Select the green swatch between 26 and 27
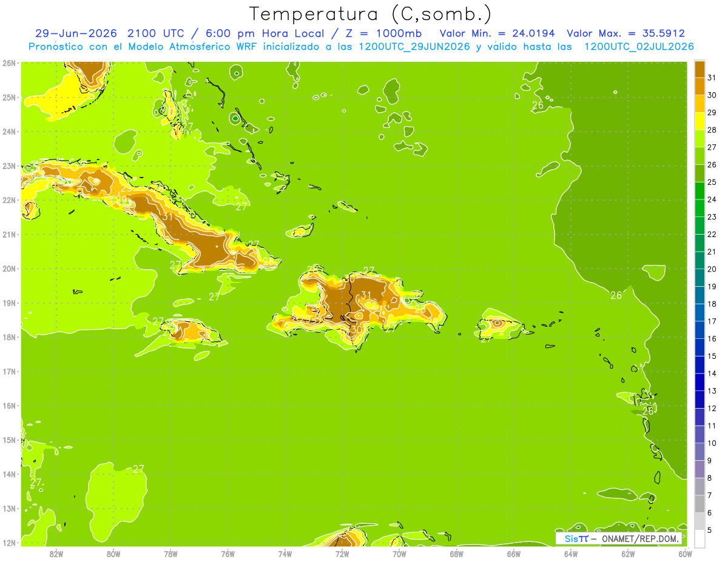The height and width of the screenshot is (562, 728). point(699,156)
